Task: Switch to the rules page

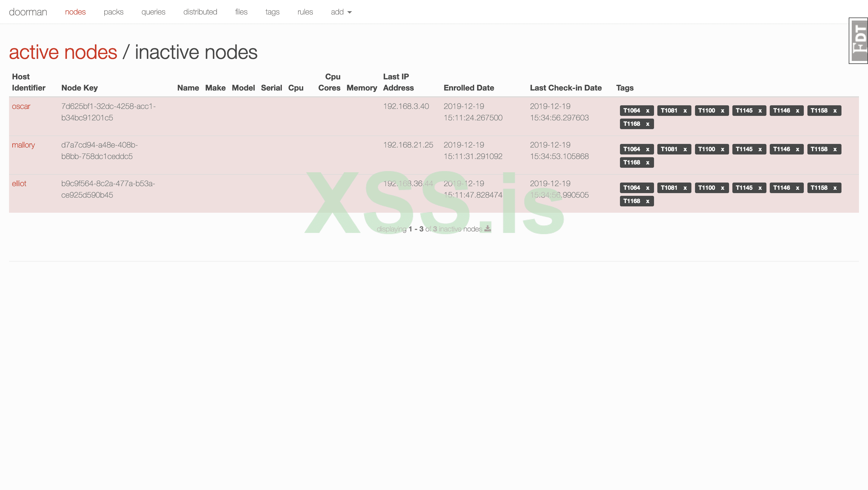Action: click(305, 12)
